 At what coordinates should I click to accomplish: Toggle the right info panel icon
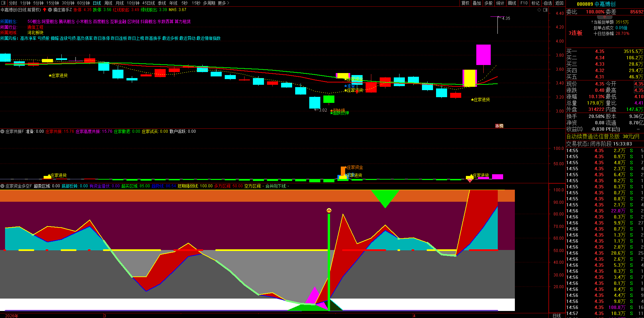[x=545, y=10]
